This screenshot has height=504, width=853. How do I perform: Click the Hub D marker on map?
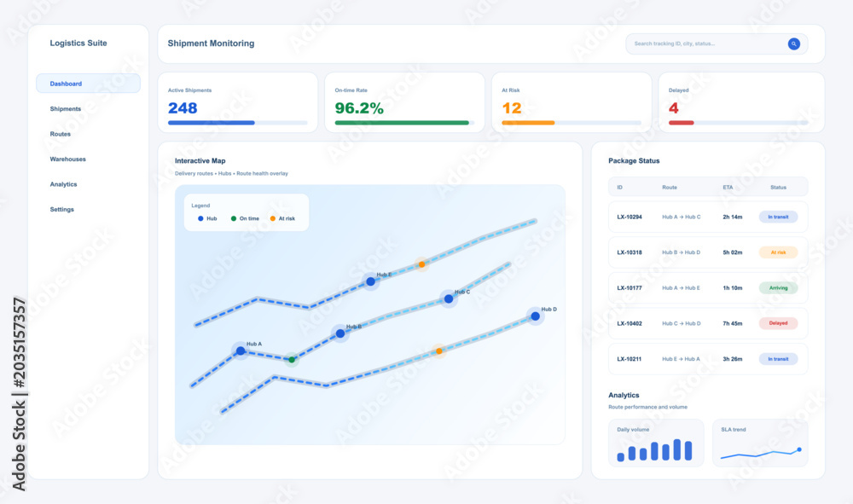536,316
